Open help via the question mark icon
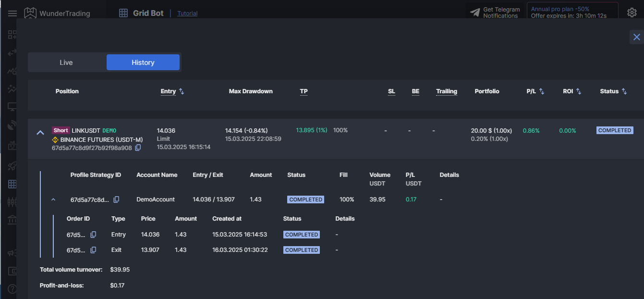 pos(12,288)
